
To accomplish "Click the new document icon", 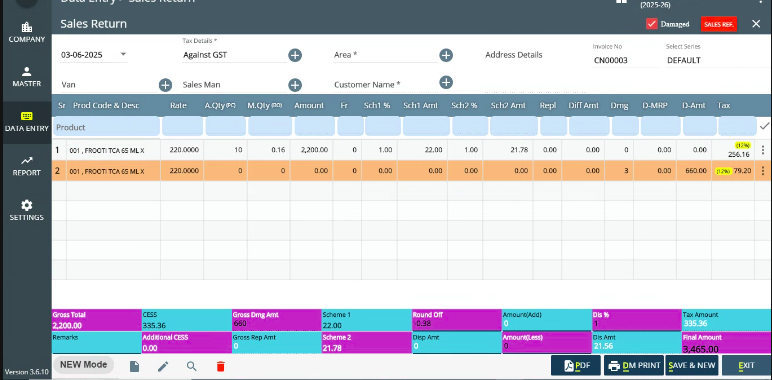I will point(134,366).
